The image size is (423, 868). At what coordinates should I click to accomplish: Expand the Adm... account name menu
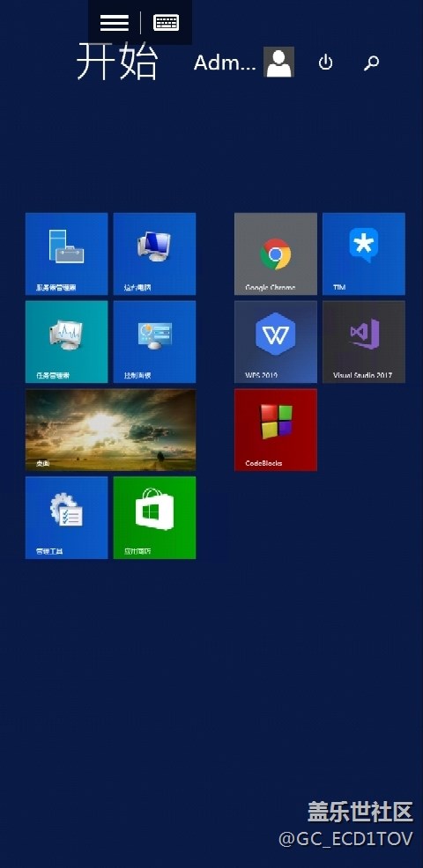click(225, 63)
